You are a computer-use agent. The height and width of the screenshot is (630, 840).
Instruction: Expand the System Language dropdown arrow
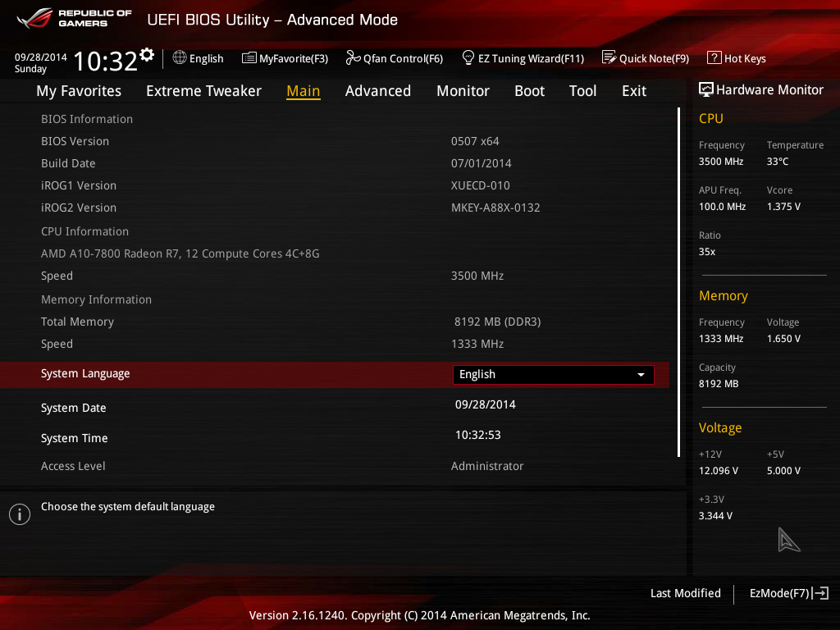pyautogui.click(x=641, y=374)
